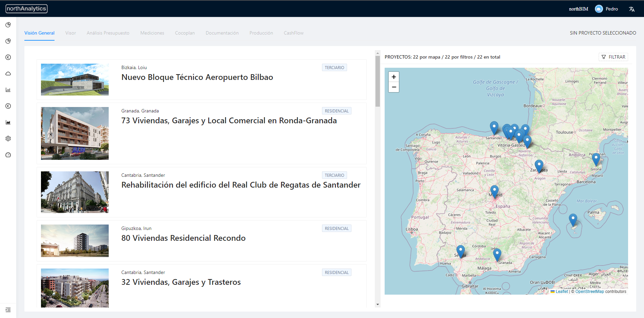Click RESIDENCIAL tag on 32 Viviendas project
Image resolution: width=644 pixels, height=318 pixels.
337,272
